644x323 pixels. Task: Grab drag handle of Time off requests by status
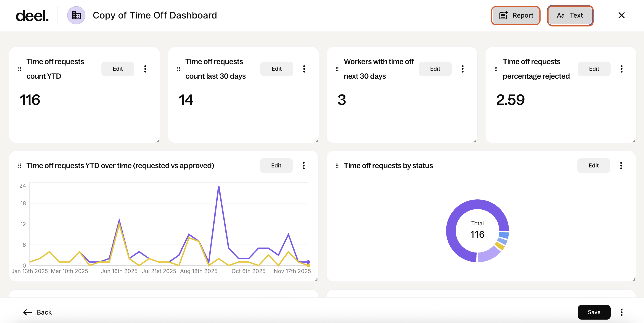337,166
